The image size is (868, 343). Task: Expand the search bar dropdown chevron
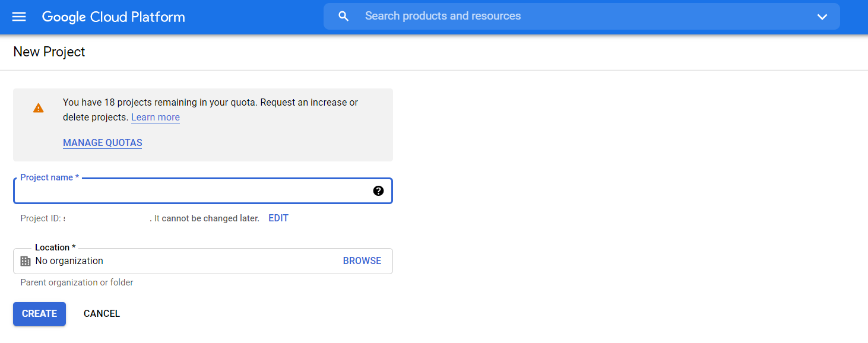pyautogui.click(x=822, y=17)
